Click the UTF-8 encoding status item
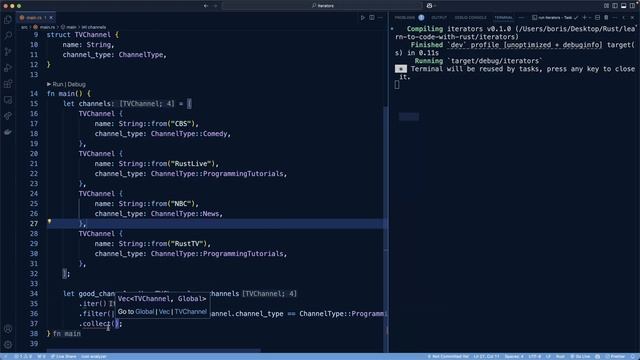 534,356
